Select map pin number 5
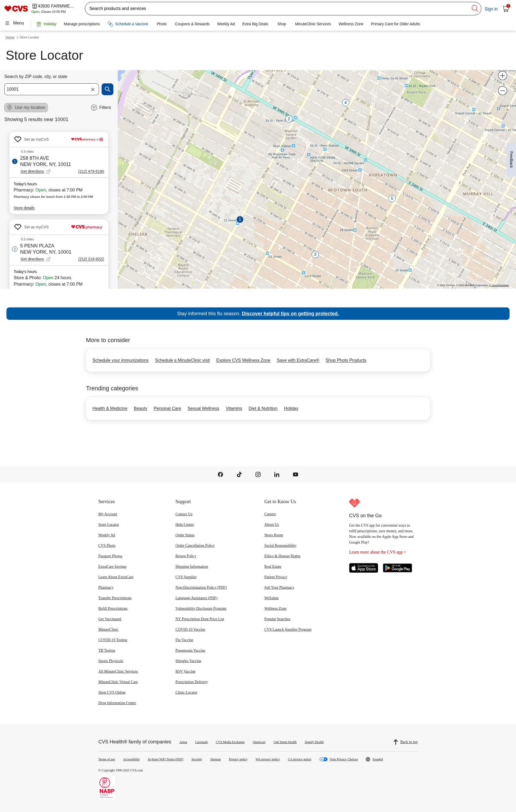Screen dimensions: 516x812 392,198
